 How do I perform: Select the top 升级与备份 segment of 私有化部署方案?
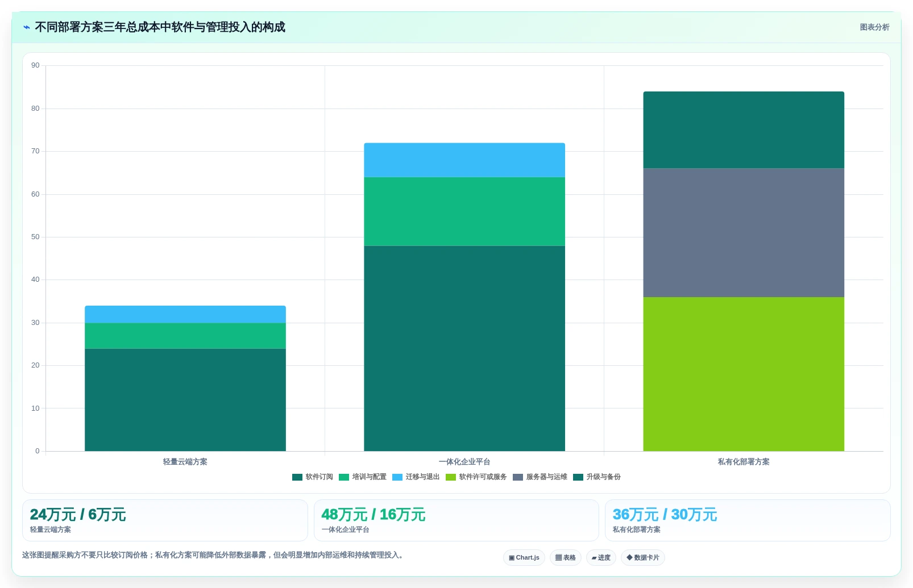744,130
